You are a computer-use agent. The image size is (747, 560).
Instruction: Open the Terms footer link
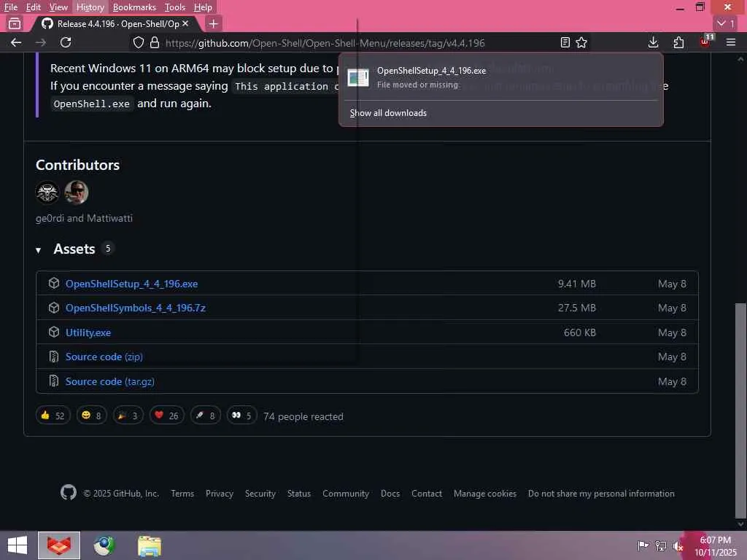pyautogui.click(x=182, y=494)
